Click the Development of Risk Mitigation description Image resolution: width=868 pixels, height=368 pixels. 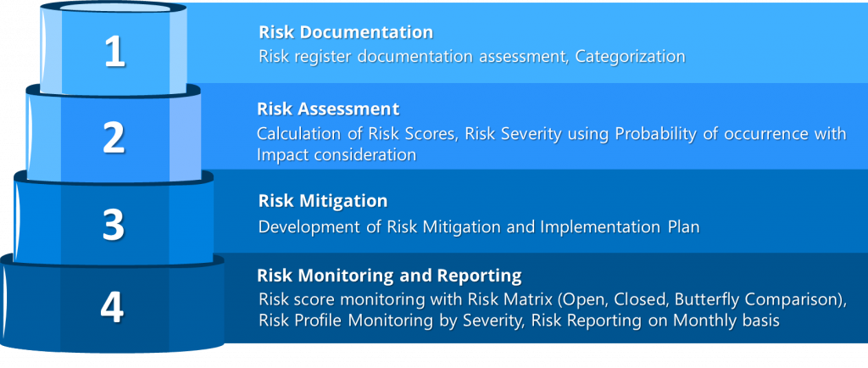coord(479,226)
